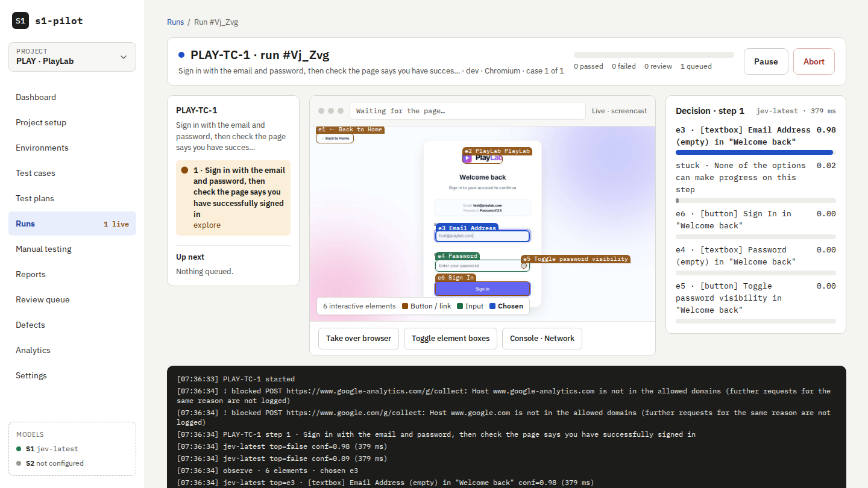
Task: Open the PLAY · PlayLab project dropdown
Action: click(72, 57)
